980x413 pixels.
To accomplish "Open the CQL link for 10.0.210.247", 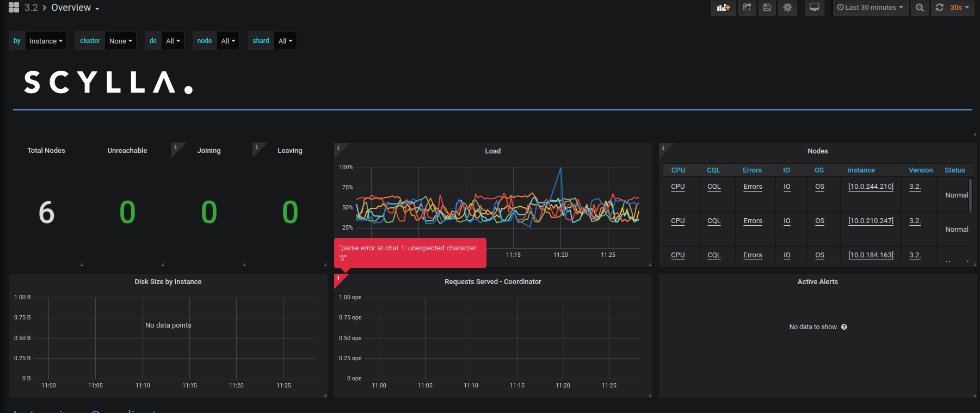I will point(714,221).
